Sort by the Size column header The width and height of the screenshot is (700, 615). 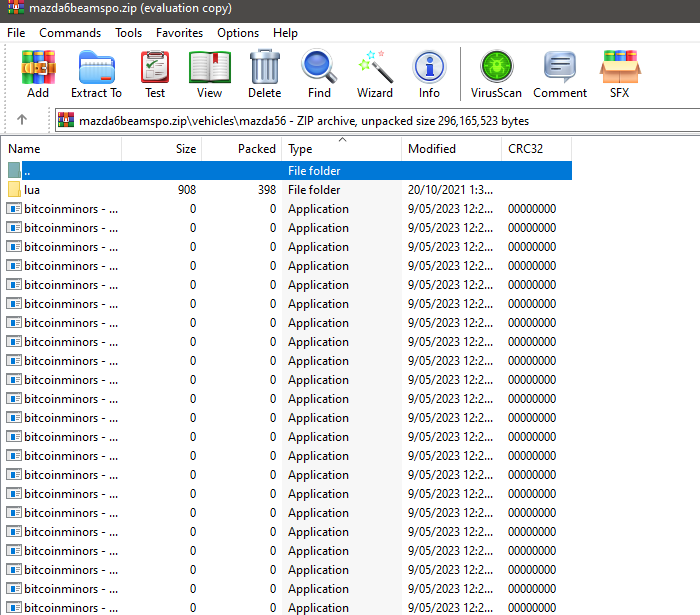click(162, 149)
